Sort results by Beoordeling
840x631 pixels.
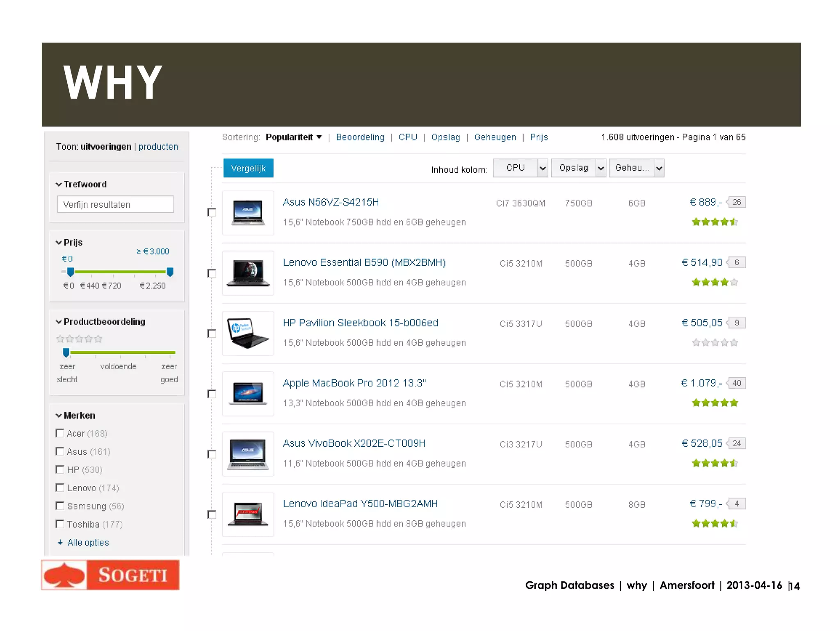click(x=360, y=137)
